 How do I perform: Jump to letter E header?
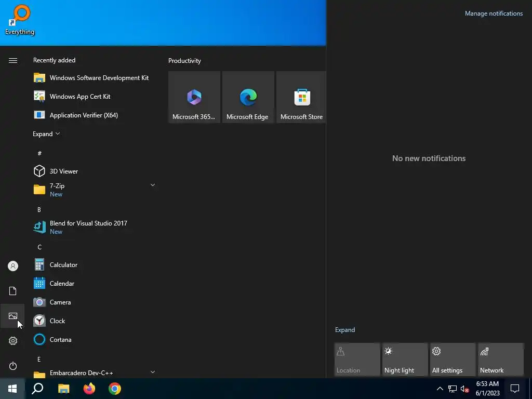(x=39, y=359)
